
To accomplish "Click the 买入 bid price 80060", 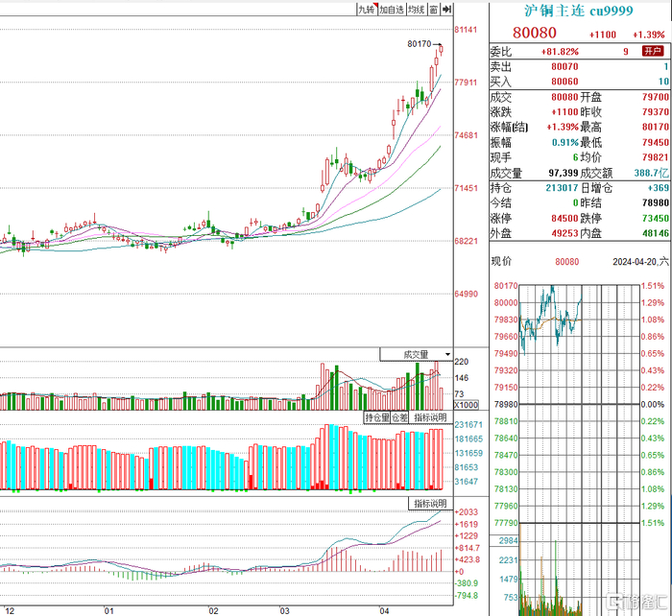I will click(x=564, y=82).
